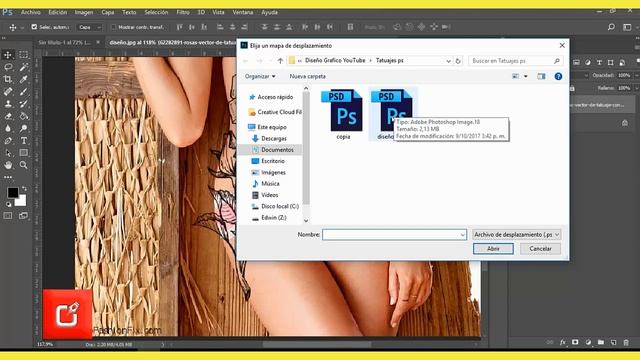
Task: Swap foreground and background colors
Action: pyautogui.click(x=24, y=189)
